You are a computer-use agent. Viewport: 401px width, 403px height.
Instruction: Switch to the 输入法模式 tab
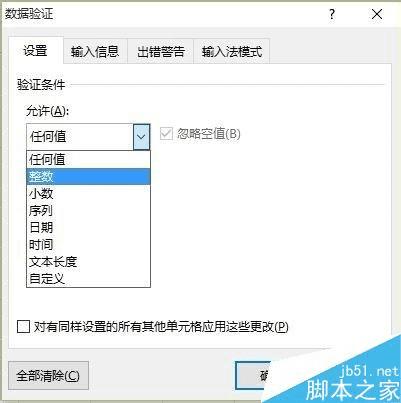coord(232,51)
